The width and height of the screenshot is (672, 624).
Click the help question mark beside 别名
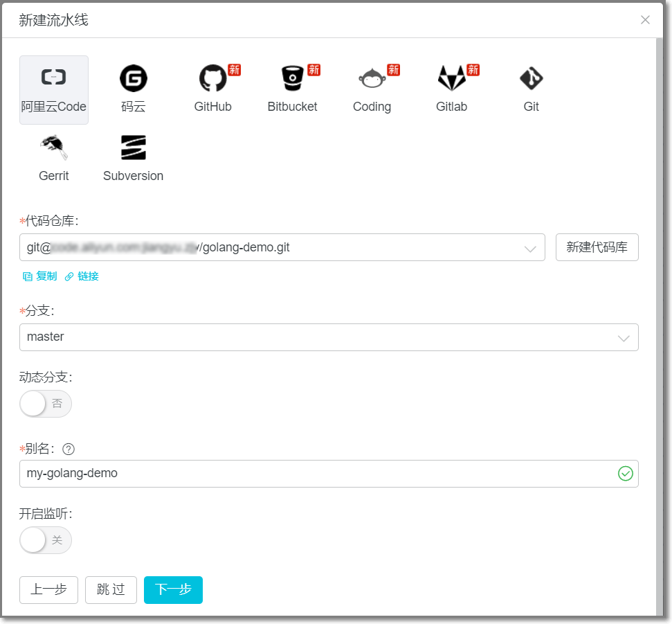click(69, 449)
